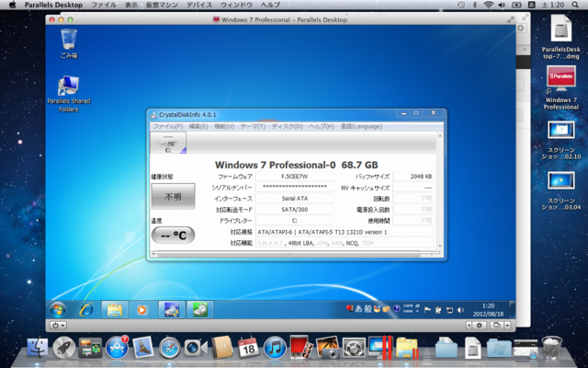
Task: Open Windows Explorer folder taskbar button
Action: tap(115, 310)
